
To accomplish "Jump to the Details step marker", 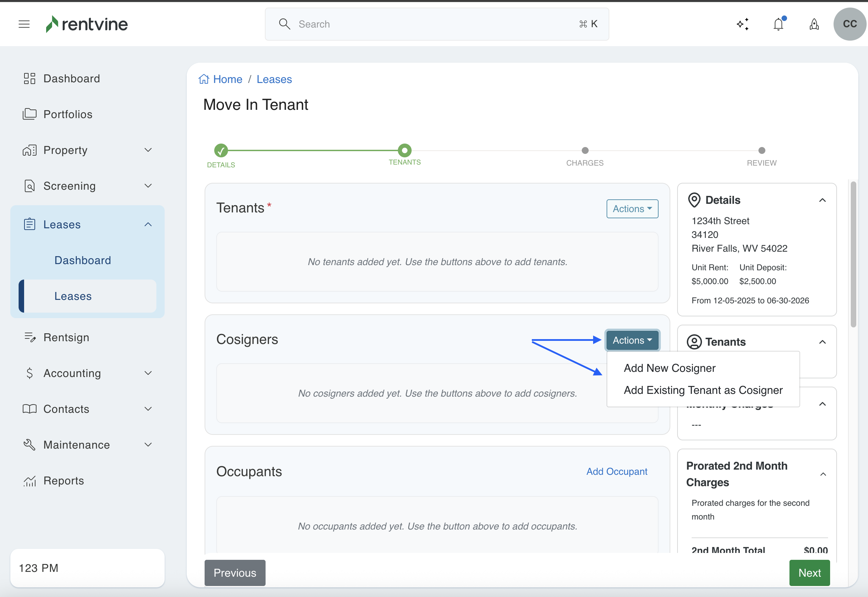I will point(221,150).
